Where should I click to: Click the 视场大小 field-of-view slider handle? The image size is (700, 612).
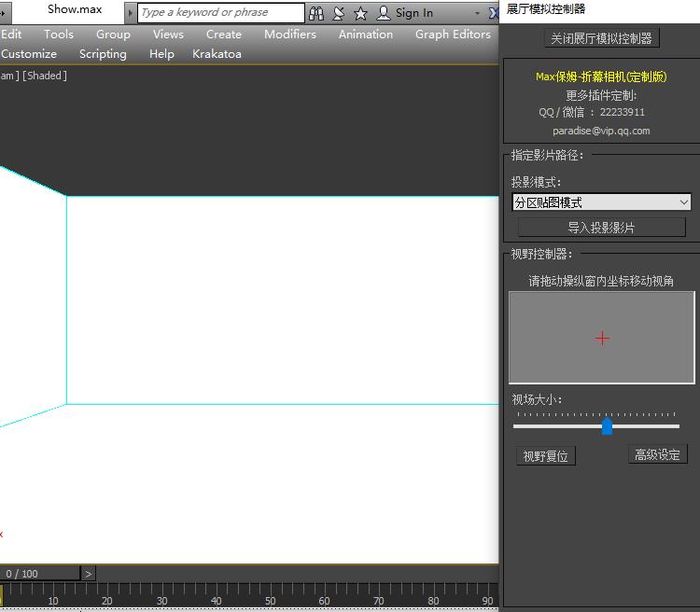(607, 426)
